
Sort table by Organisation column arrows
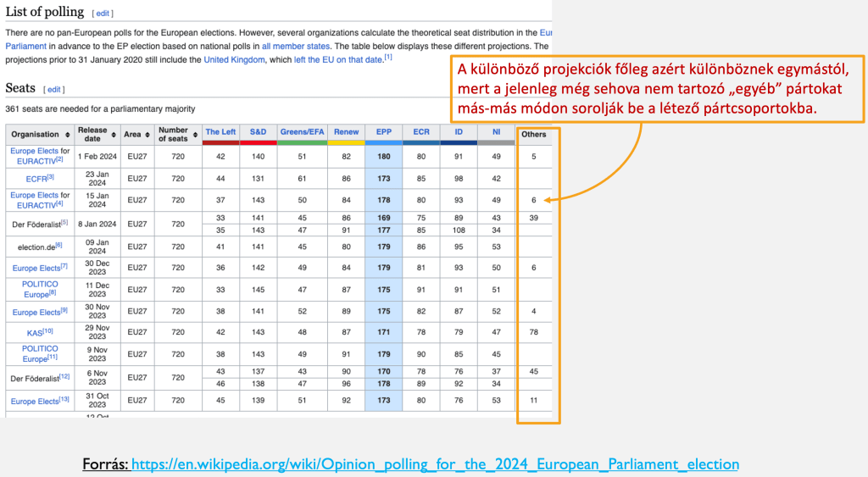[x=65, y=135]
